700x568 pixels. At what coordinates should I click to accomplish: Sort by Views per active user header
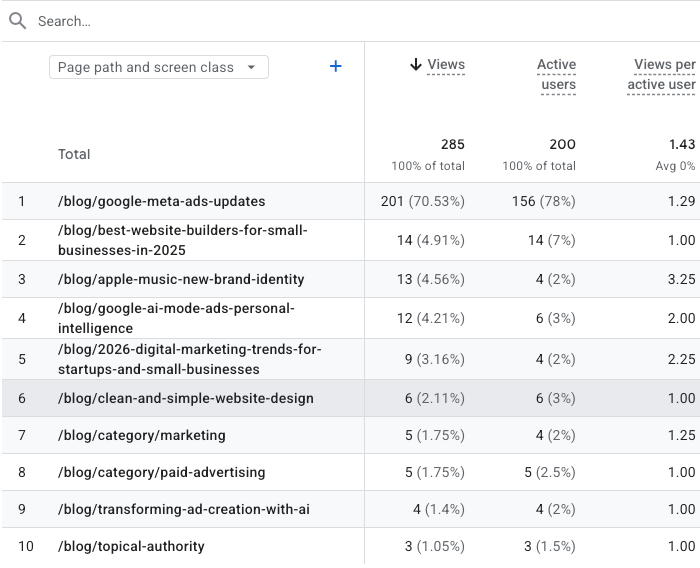[x=661, y=74]
